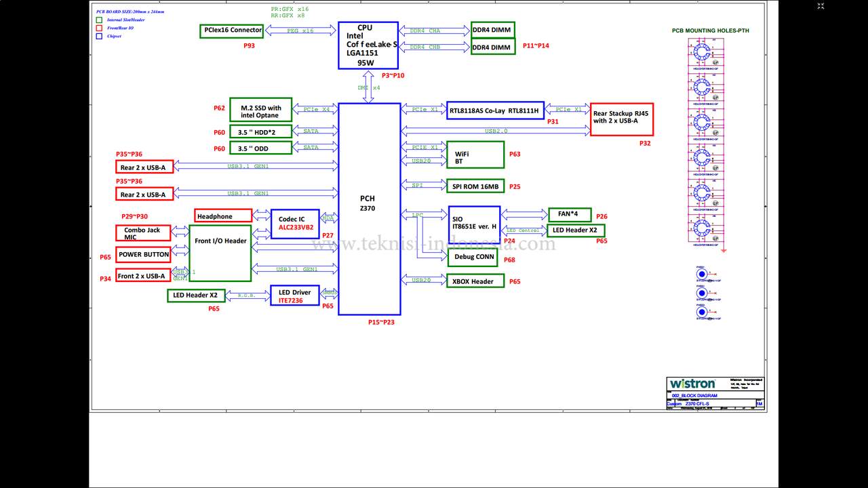Screen dimensions: 868x488
Task: Click the P24 page reference
Action: [509, 241]
